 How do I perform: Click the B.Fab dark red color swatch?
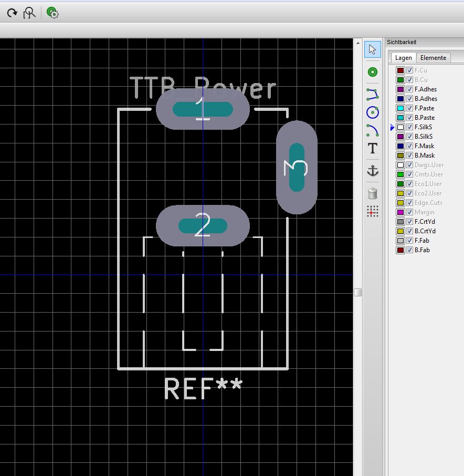400,250
